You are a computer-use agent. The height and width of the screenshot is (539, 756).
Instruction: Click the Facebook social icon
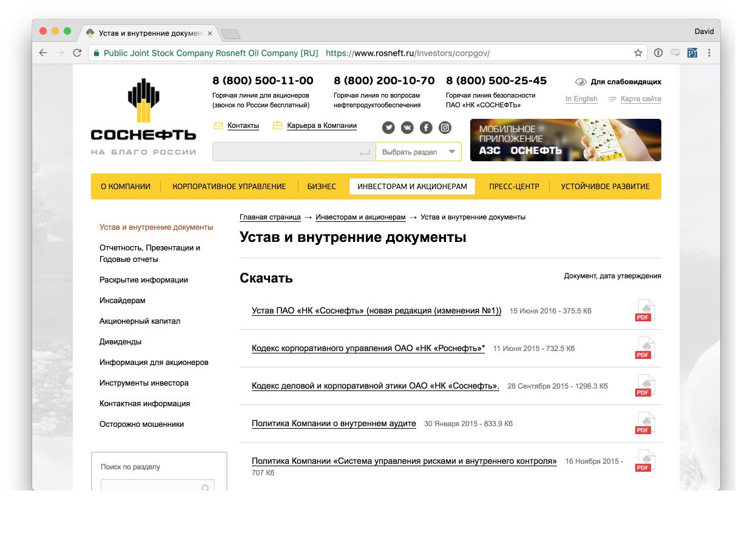pyautogui.click(x=426, y=127)
